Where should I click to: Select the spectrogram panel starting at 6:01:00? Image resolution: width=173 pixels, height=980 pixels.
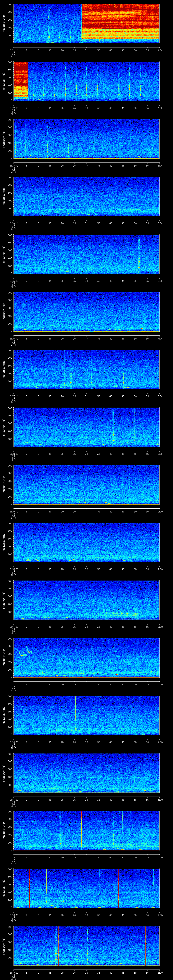[86, 24]
